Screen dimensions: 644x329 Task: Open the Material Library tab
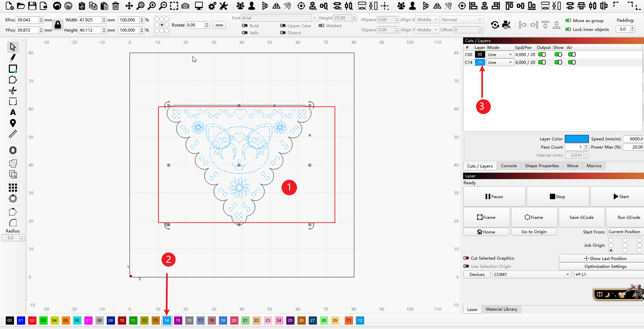[501, 309]
